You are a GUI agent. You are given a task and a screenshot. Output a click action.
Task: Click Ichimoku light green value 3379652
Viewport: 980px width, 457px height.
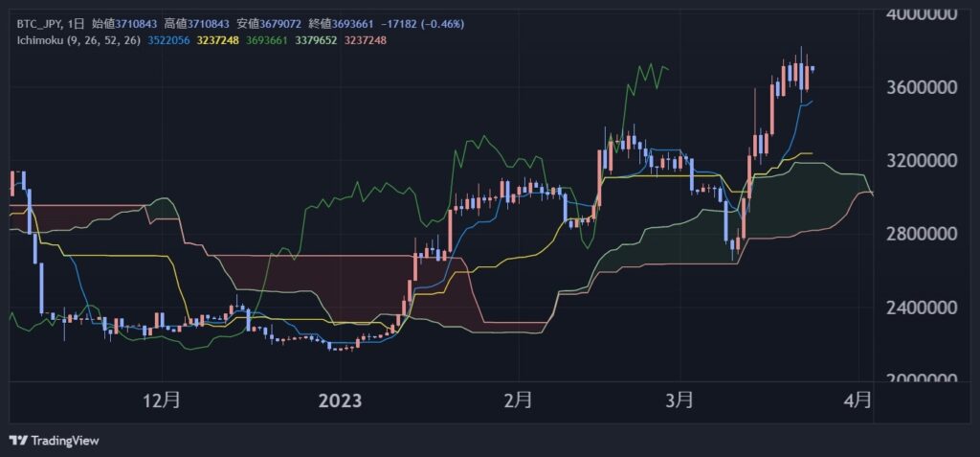(316, 40)
